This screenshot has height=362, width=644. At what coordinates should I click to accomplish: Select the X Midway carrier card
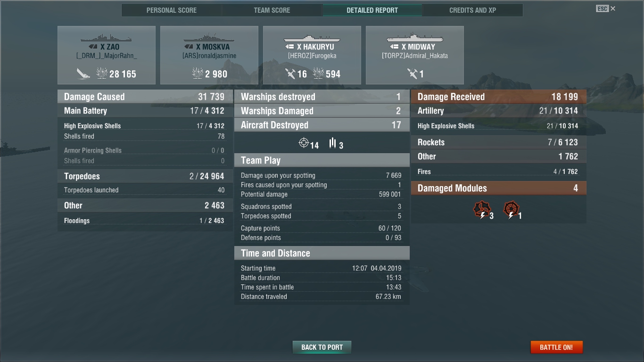[415, 55]
